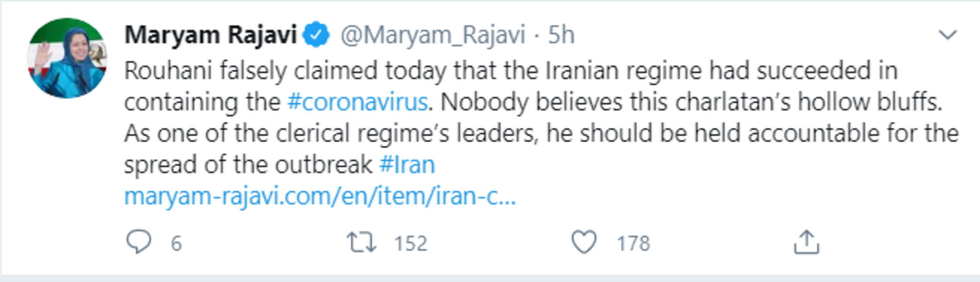Open the #Iran hashtag
This screenshot has width=980, height=282.
(x=407, y=165)
